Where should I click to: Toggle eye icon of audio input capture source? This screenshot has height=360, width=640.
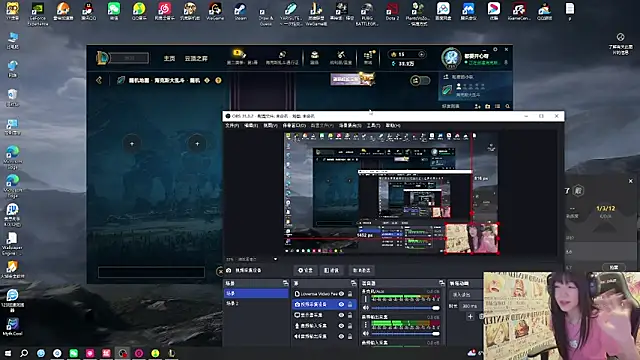(341, 326)
